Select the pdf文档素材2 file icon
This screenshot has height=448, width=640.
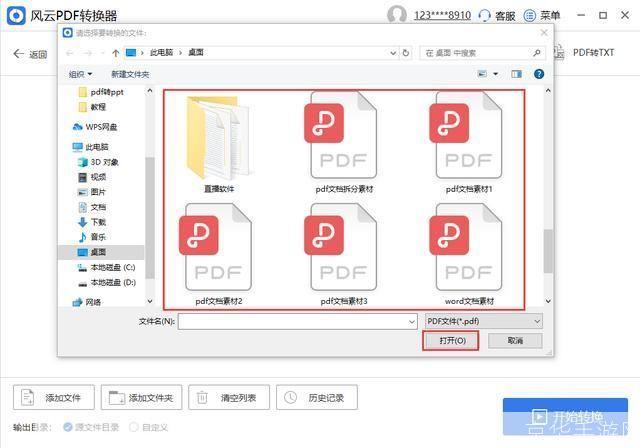pyautogui.click(x=217, y=247)
